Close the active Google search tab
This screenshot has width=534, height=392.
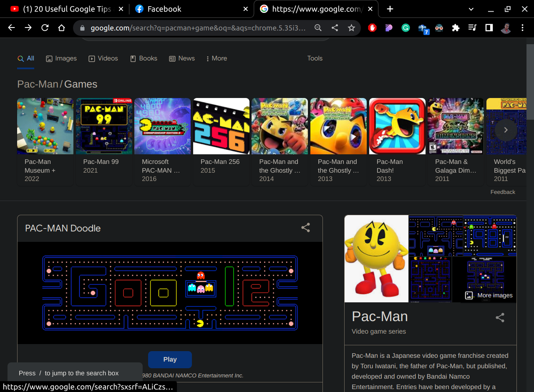(370, 9)
